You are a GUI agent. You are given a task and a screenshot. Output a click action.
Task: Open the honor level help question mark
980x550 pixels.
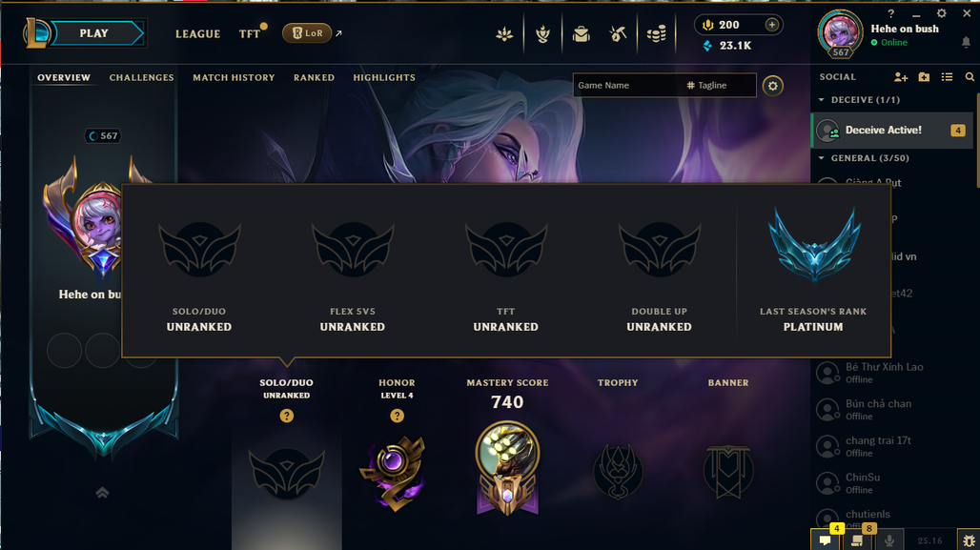pyautogui.click(x=397, y=416)
